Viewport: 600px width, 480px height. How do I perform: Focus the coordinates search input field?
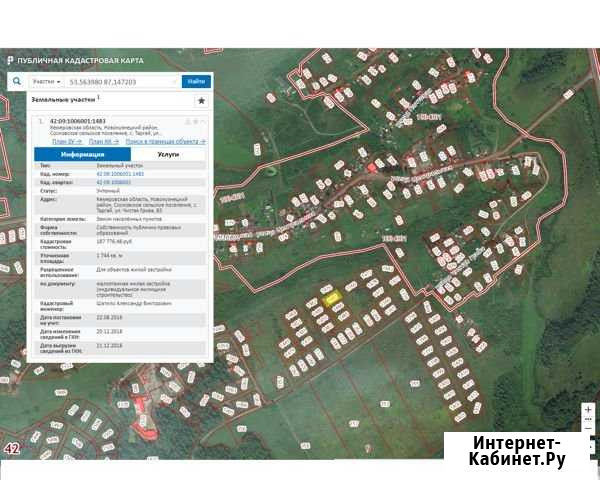[121, 82]
